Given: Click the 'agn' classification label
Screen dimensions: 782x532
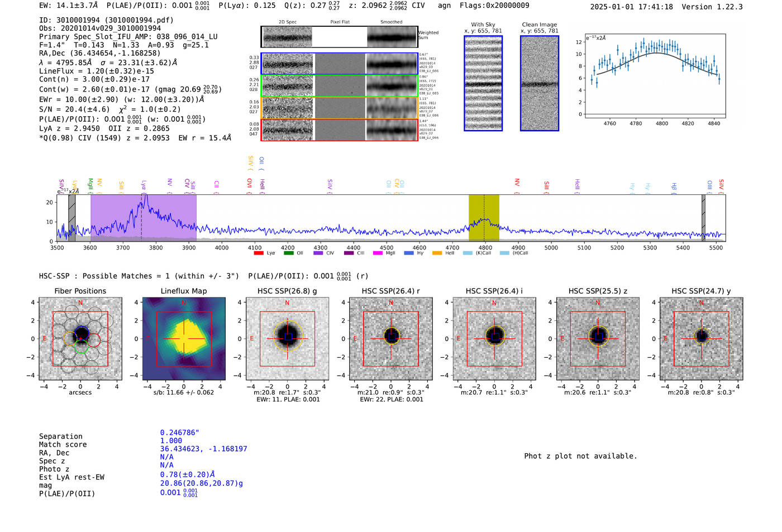Looking at the screenshot, I should 444,6.
